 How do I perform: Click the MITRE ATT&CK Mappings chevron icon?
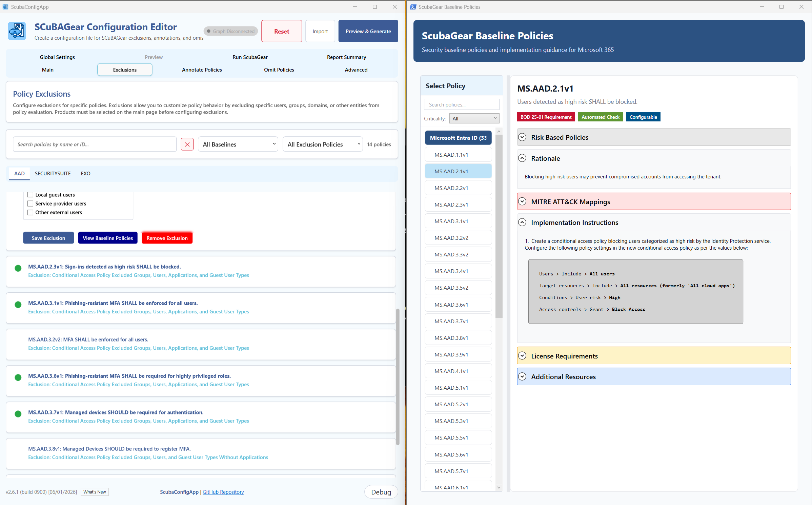click(x=522, y=201)
